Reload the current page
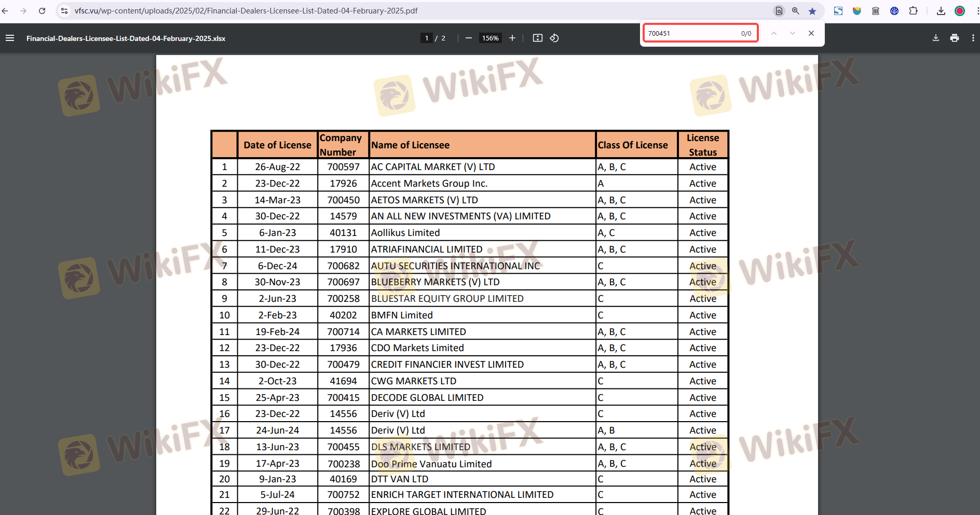This screenshot has height=515, width=980. click(x=42, y=11)
